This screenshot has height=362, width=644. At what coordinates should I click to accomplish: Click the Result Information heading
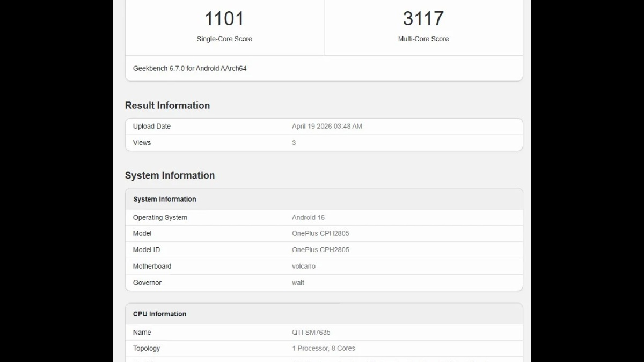167,106
